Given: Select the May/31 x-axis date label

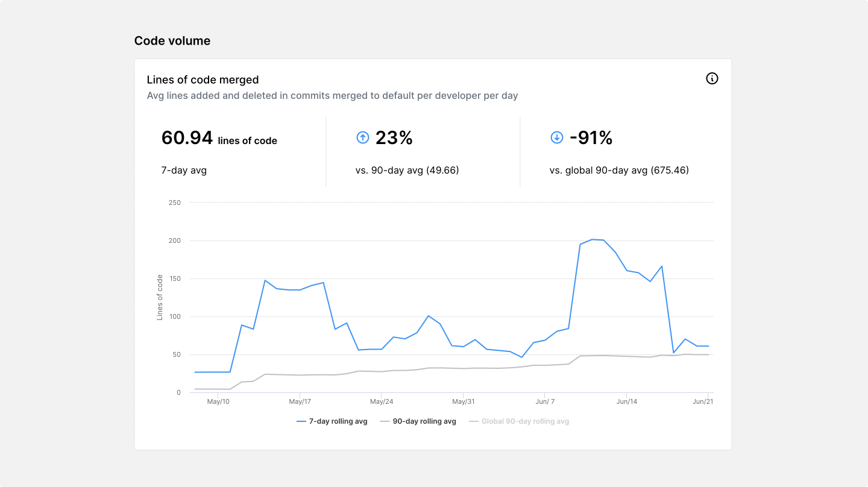Looking at the screenshot, I should click(464, 401).
